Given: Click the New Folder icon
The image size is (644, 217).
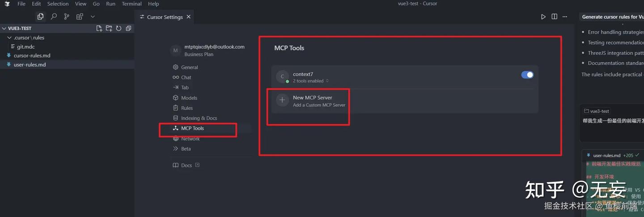Looking at the screenshot, I should [x=109, y=29].
